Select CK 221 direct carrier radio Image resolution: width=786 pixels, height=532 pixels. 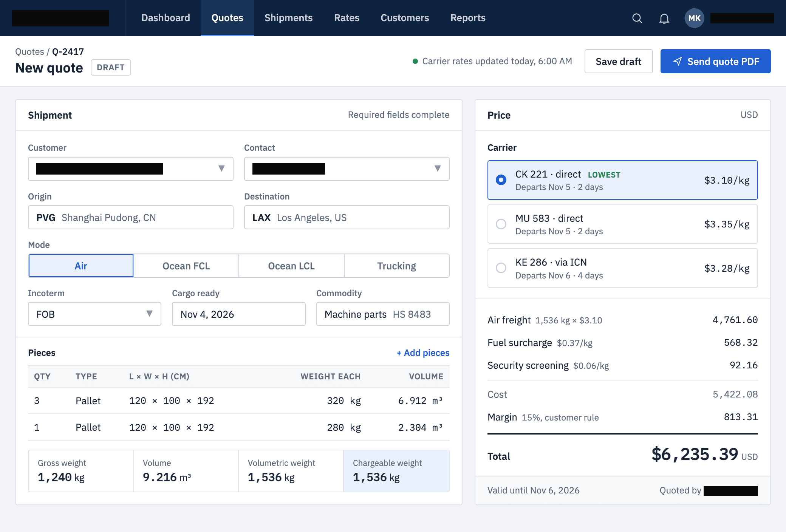click(501, 180)
